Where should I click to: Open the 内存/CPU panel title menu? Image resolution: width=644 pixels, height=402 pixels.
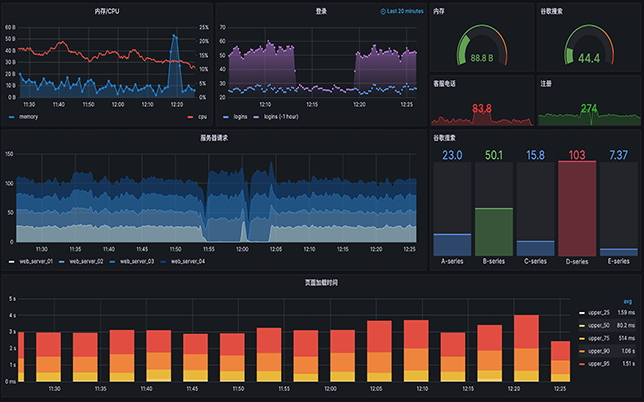click(x=107, y=12)
